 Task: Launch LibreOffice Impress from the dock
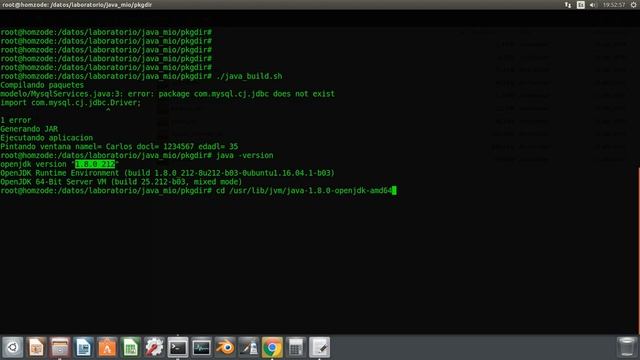pos(36,347)
